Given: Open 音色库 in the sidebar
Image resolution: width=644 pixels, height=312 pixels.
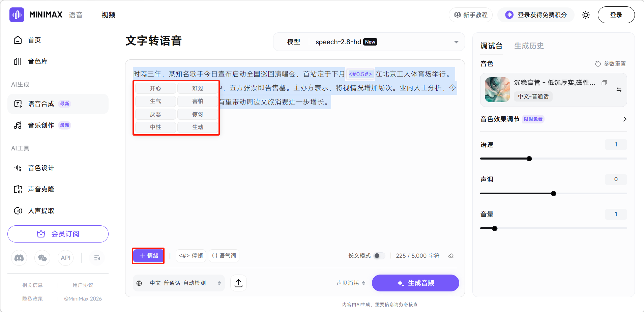Looking at the screenshot, I should coord(37,61).
